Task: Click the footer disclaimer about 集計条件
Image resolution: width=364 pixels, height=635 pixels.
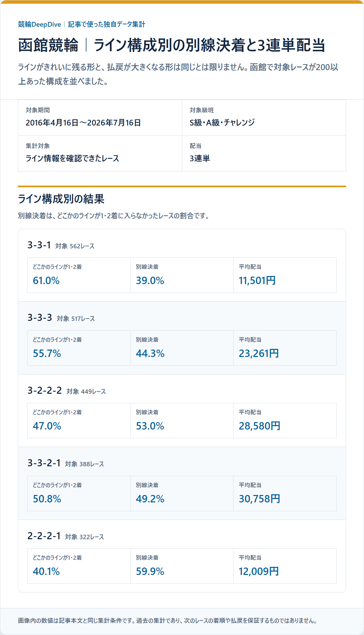Action: tap(168, 620)
